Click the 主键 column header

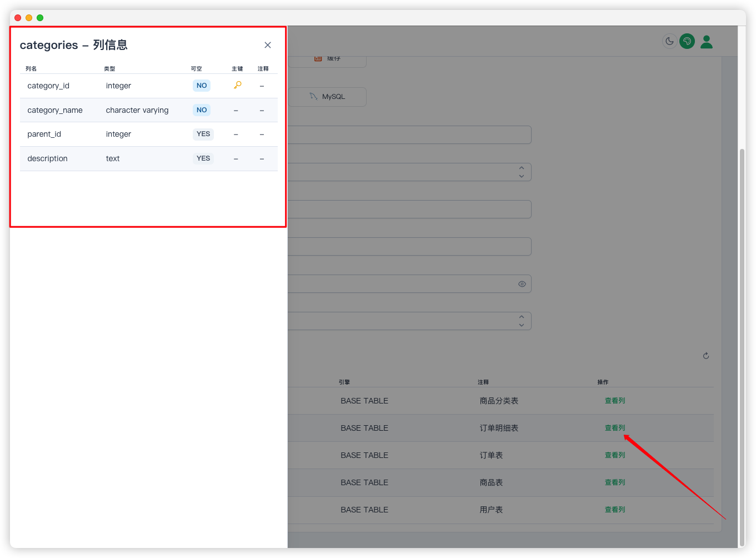coord(237,69)
